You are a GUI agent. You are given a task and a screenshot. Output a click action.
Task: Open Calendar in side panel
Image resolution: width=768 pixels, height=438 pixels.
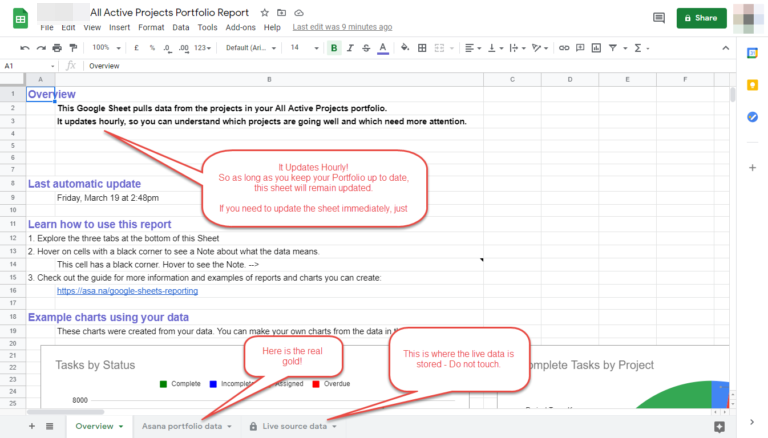click(752, 53)
